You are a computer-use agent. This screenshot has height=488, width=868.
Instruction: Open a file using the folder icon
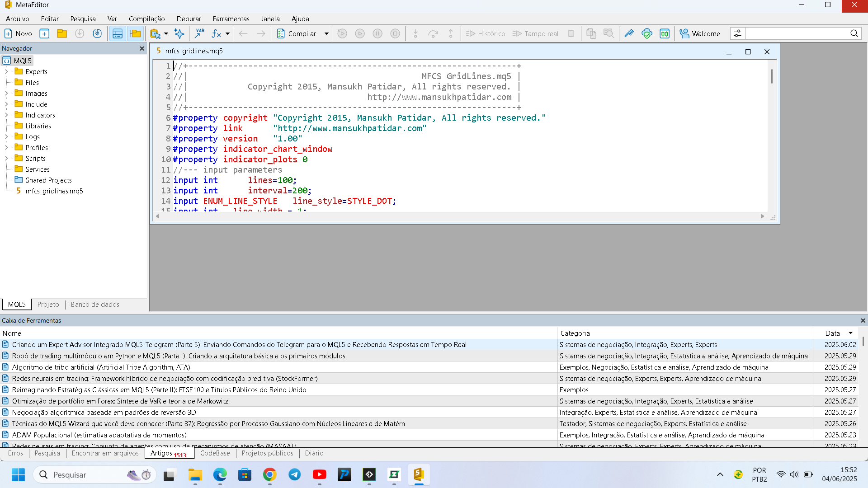tap(62, 33)
